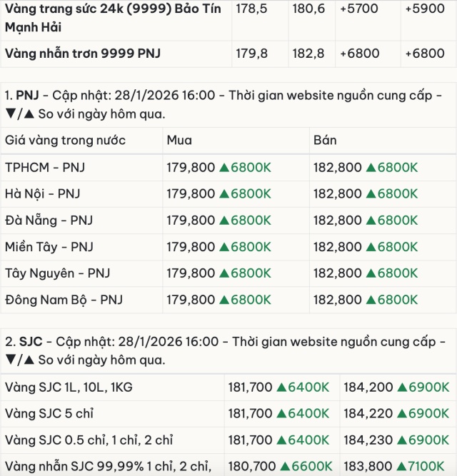Click the up arrow in Hà Nội sell price

(371, 194)
